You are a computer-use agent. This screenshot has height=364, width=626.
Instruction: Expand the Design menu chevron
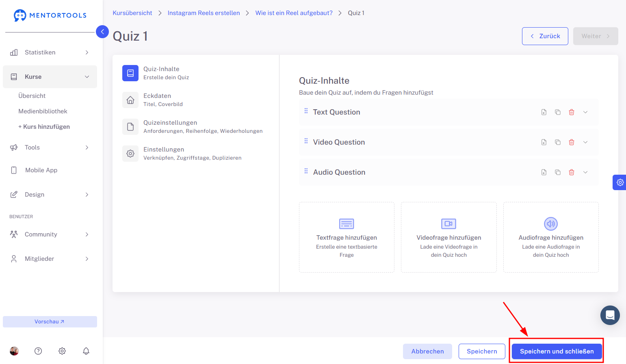[x=87, y=195]
